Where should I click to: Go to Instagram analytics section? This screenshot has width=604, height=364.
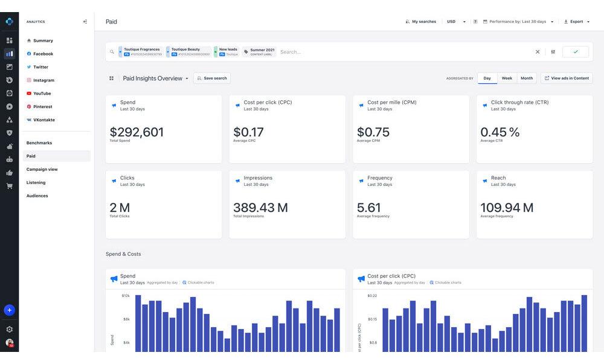pos(43,80)
